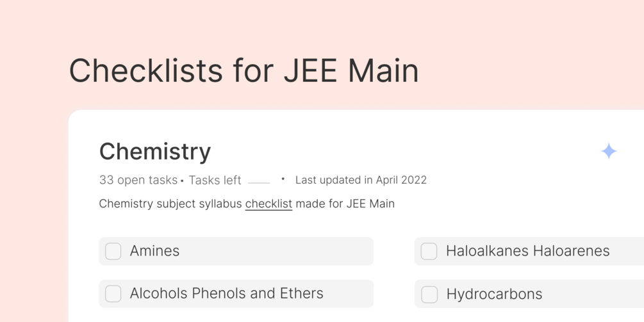This screenshot has width=644, height=322.
Task: Click the words made for JEE Main
Action: pyautogui.click(x=345, y=204)
